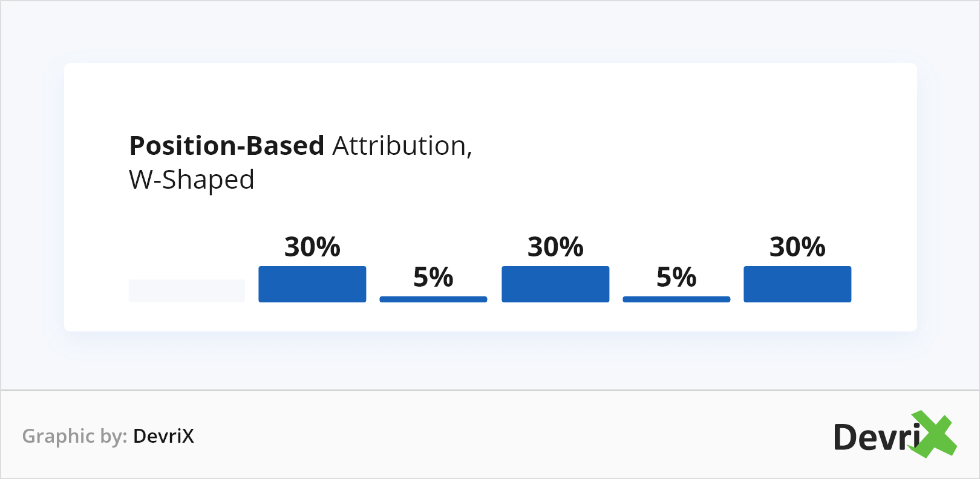
Task: Click the gray 'Graphic by:' label
Action: tap(74, 436)
